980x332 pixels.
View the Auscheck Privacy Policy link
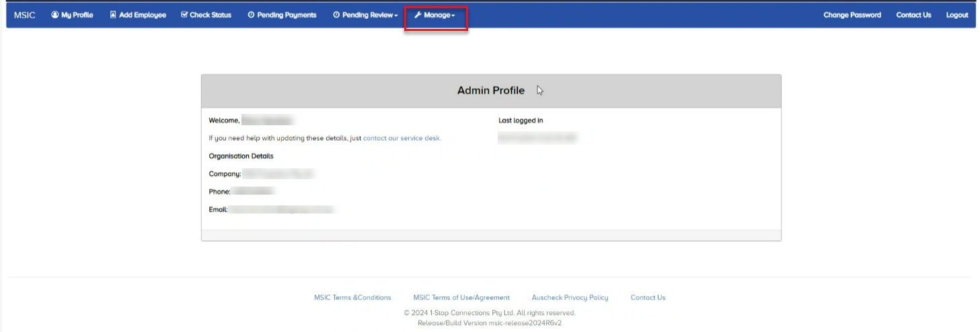click(570, 298)
